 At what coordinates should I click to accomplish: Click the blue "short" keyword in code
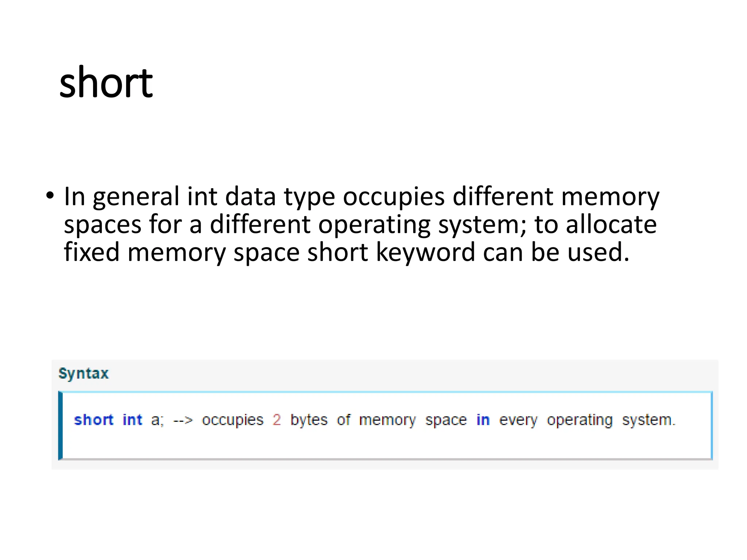click(94, 420)
